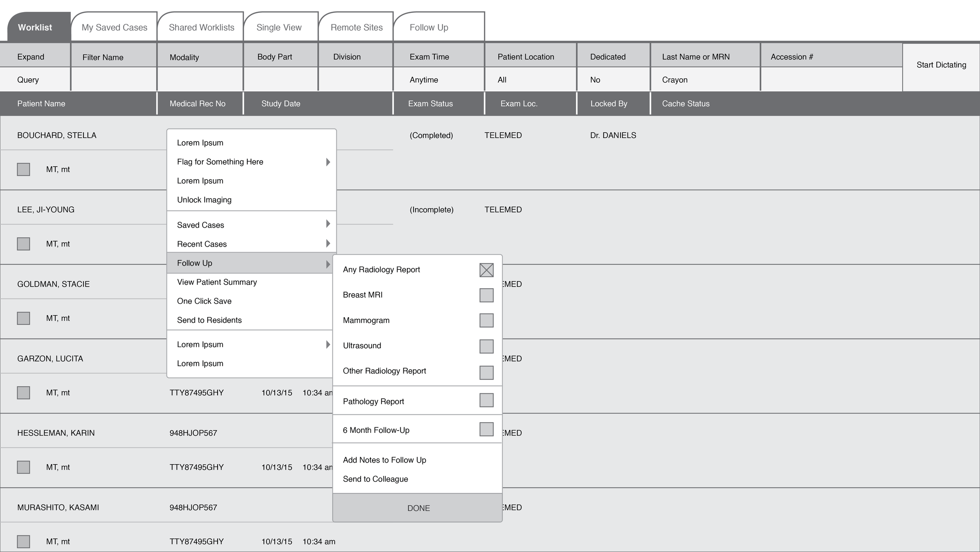980x552 pixels.
Task: Click the Accession # input field
Action: click(831, 79)
